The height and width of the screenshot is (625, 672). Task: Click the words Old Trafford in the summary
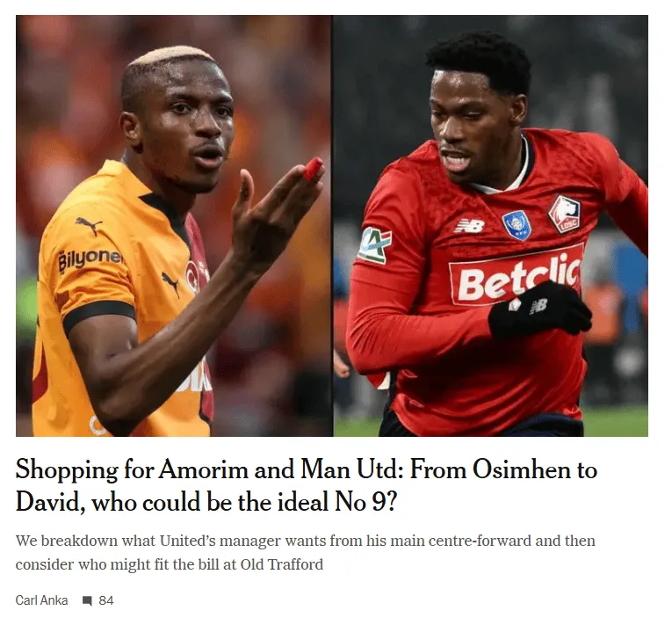point(282,564)
